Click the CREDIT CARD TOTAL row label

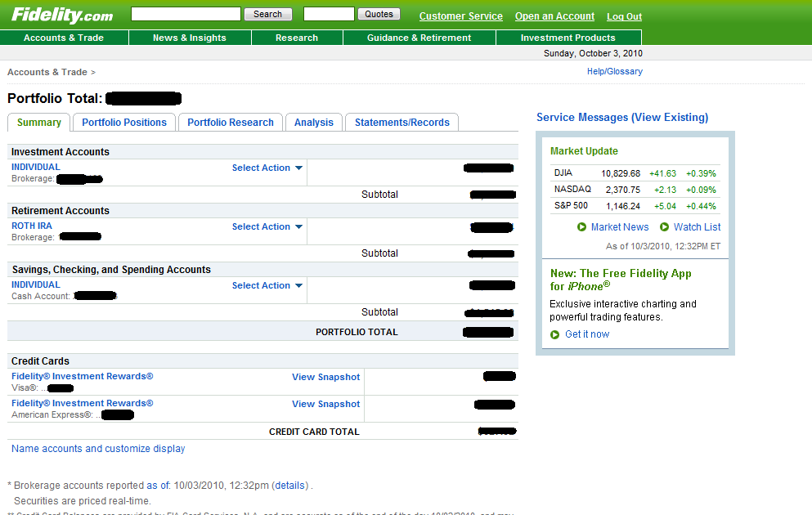coord(314,432)
